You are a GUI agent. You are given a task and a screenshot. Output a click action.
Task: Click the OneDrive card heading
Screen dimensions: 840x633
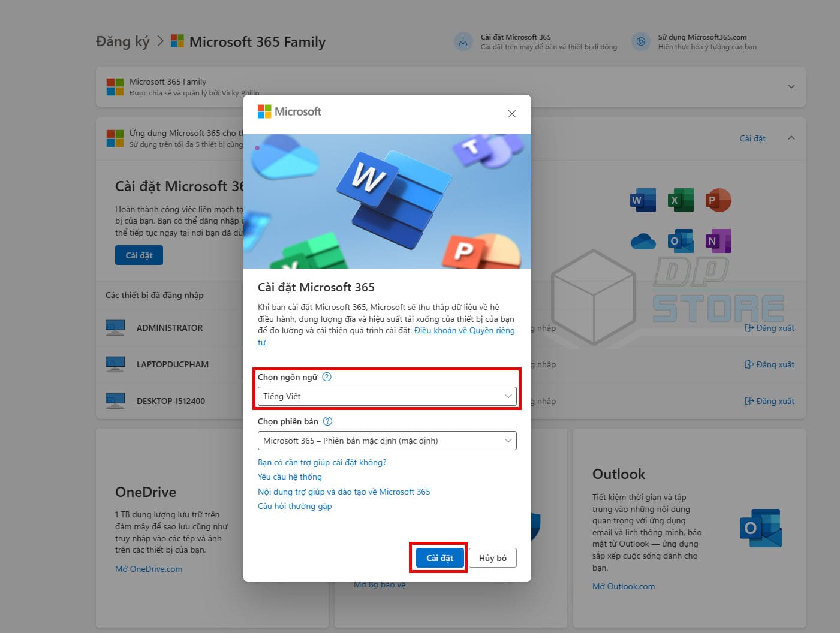coord(146,492)
